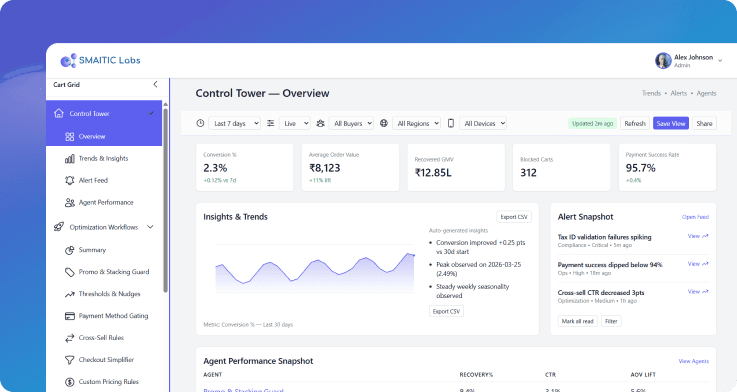
Task: Click the Payment Method Gating card icon
Action: pos(70,316)
